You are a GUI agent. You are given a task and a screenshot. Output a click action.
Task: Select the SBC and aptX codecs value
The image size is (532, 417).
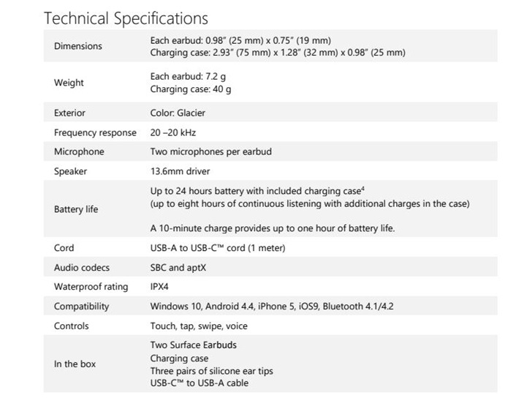pos(178,268)
